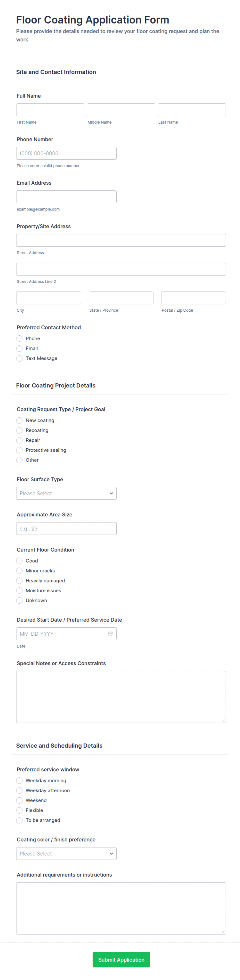Screen dimensions: 240x980
Task: Mark floor condition as Minor cracks
Action: [19, 571]
